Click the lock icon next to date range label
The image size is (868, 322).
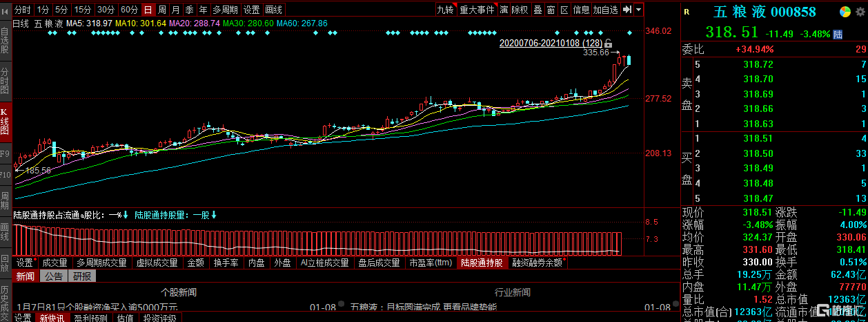point(608,44)
